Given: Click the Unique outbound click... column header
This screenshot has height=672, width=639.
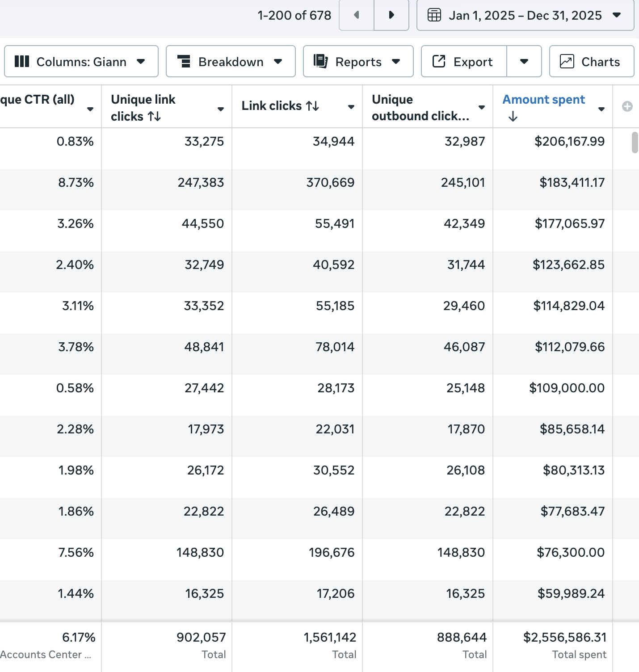Looking at the screenshot, I should (420, 108).
